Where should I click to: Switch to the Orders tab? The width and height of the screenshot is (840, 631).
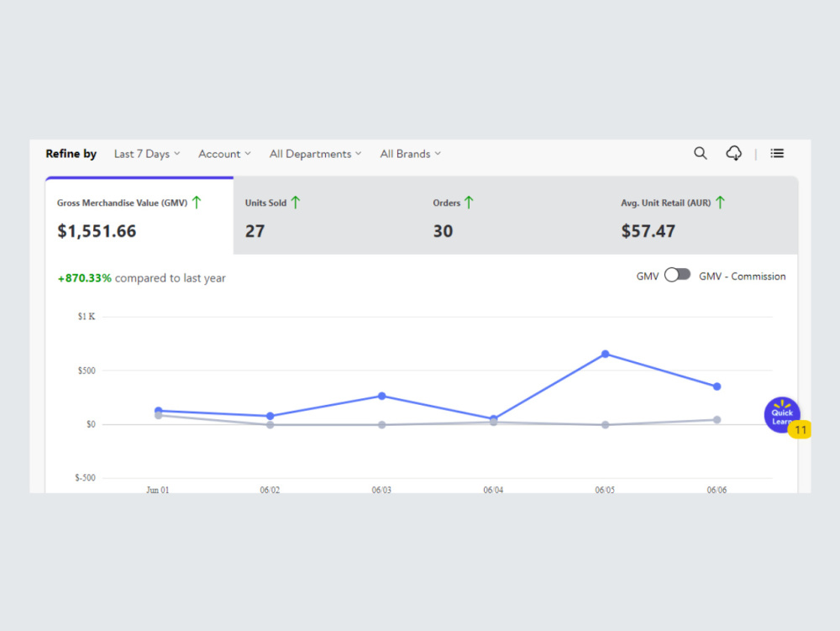click(516, 217)
